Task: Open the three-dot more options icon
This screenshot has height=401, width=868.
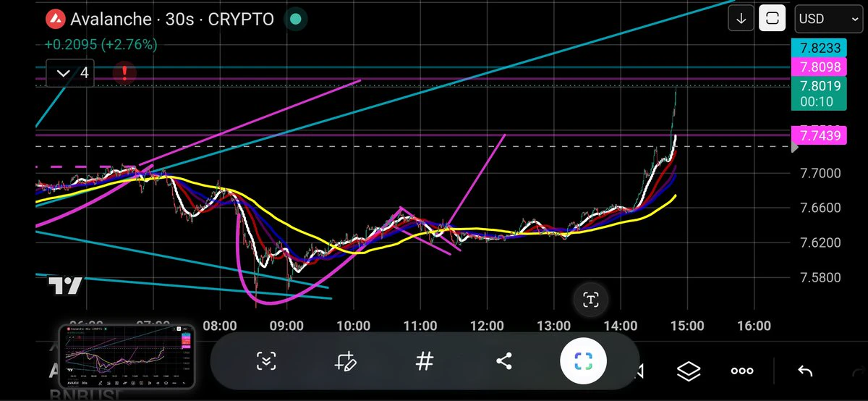Action: (x=742, y=371)
